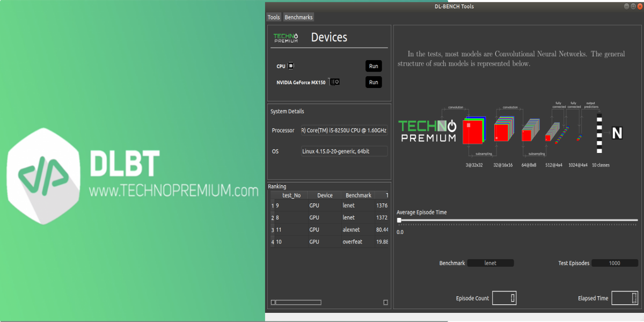Click the ranking scrollbar right arrow

(385, 302)
